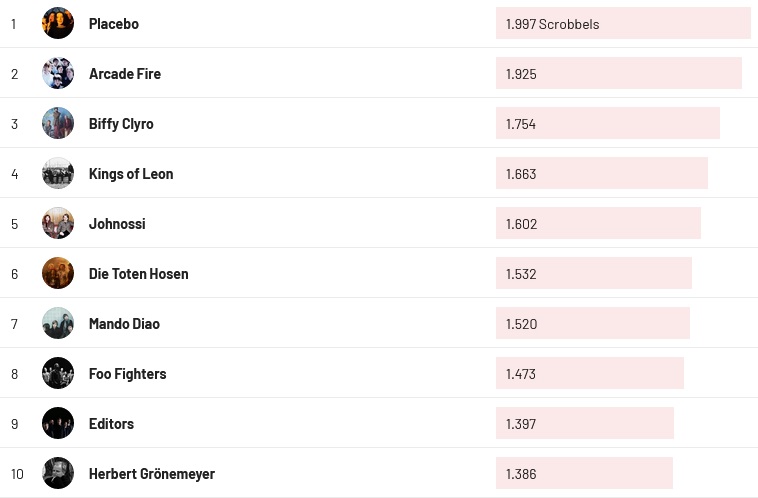Open the Arcade Fire avatar image
Viewport: 758px width, 498px height.
pos(58,73)
